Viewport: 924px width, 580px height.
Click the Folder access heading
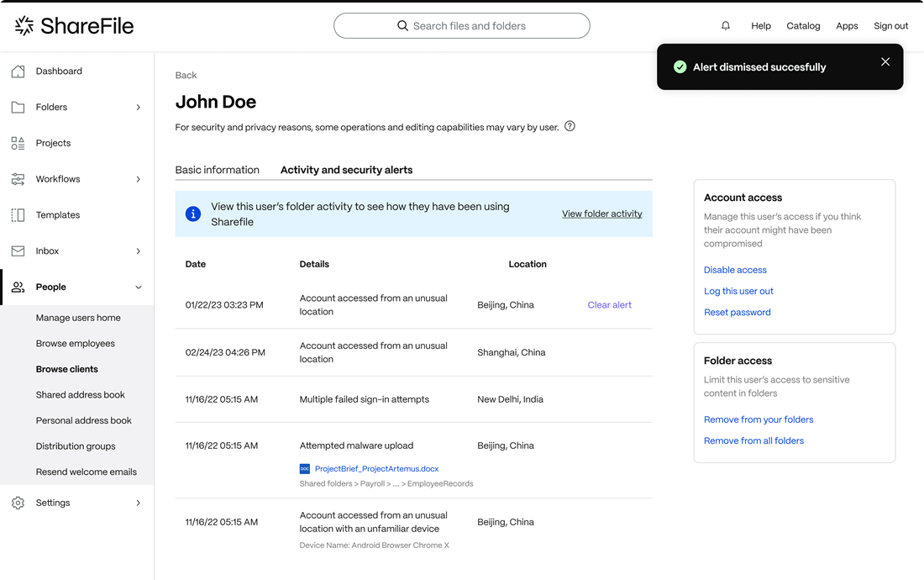[738, 361]
